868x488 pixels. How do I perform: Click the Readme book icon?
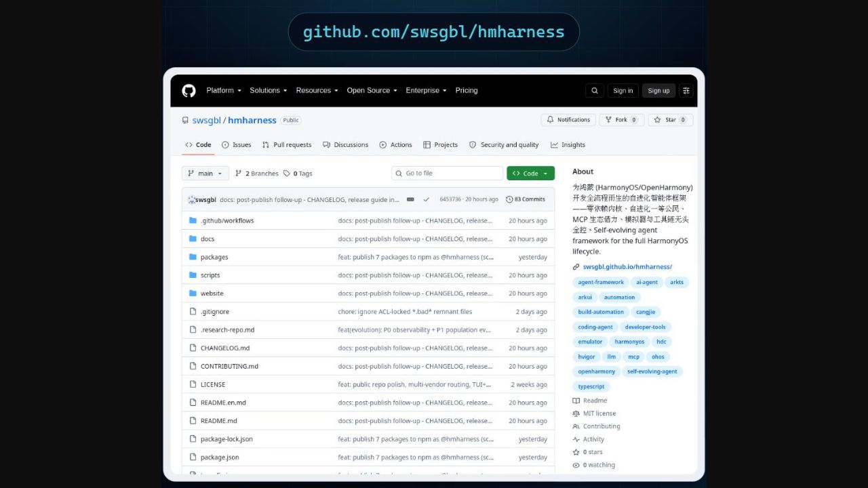[x=576, y=401]
